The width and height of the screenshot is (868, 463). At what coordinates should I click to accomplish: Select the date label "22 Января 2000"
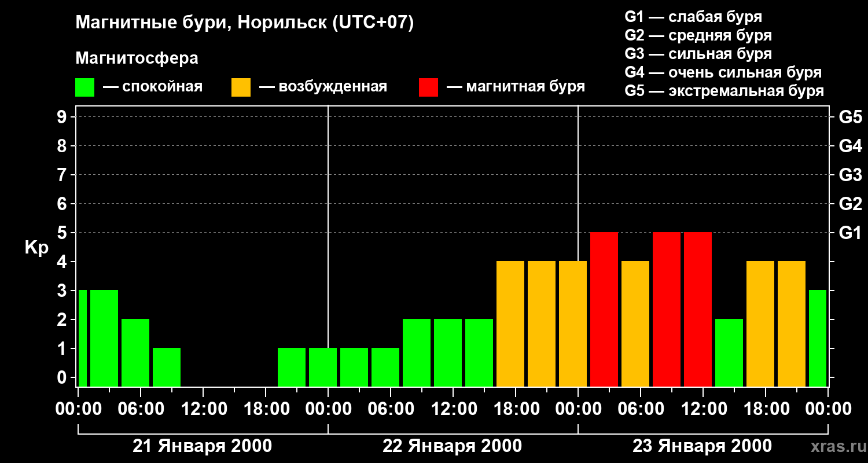453,446
